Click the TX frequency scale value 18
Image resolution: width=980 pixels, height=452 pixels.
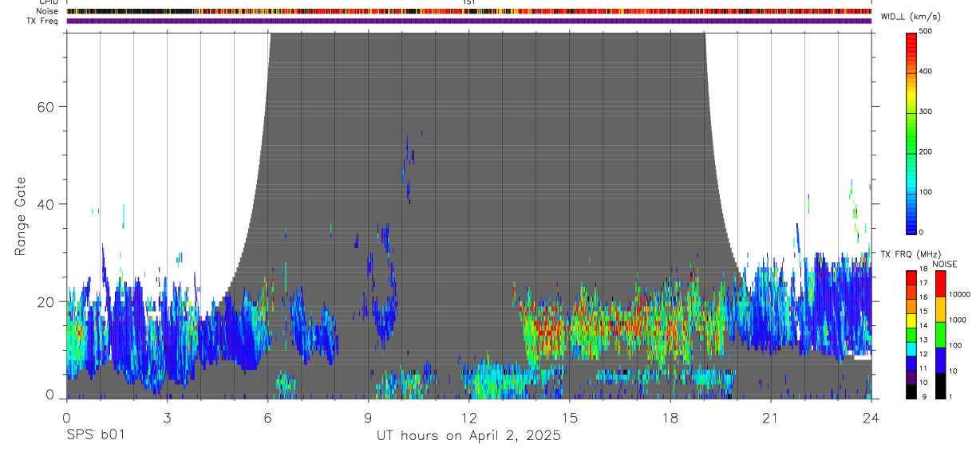click(x=924, y=271)
